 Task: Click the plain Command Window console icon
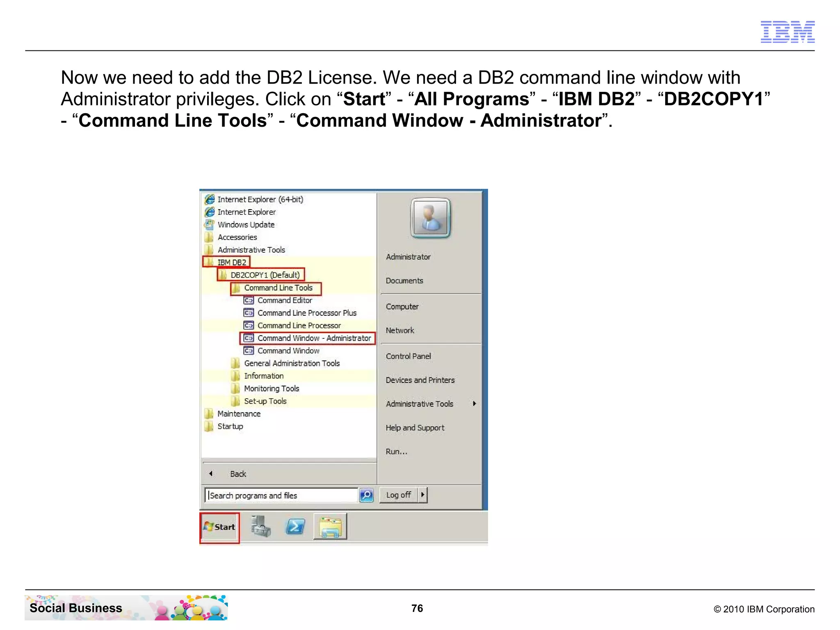(x=249, y=351)
